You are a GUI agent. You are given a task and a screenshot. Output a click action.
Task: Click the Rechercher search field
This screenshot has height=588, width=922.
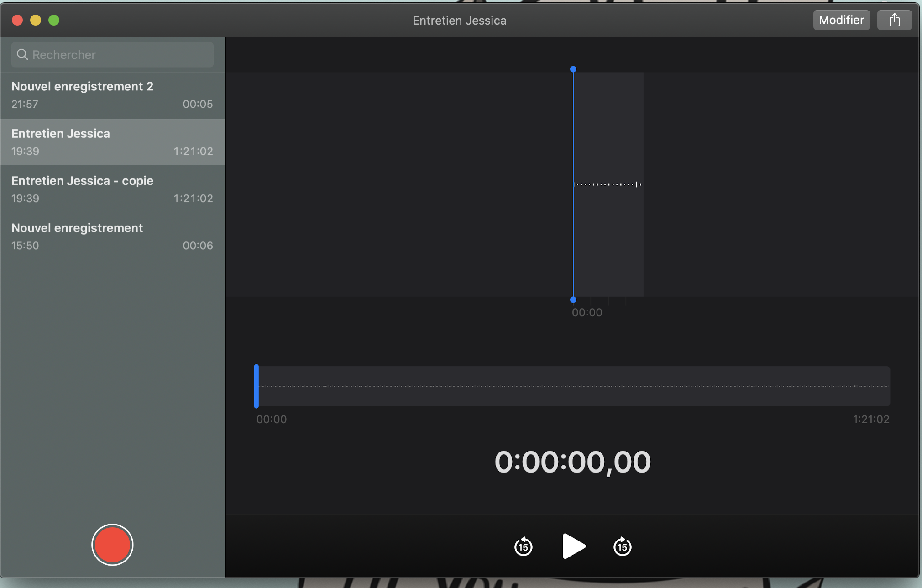click(x=119, y=55)
